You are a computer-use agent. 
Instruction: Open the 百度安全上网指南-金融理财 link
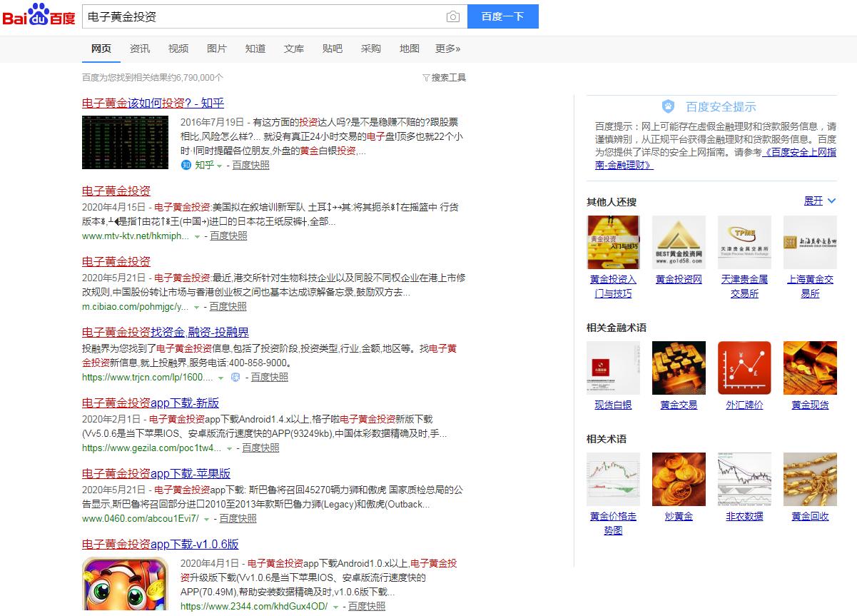(x=716, y=158)
